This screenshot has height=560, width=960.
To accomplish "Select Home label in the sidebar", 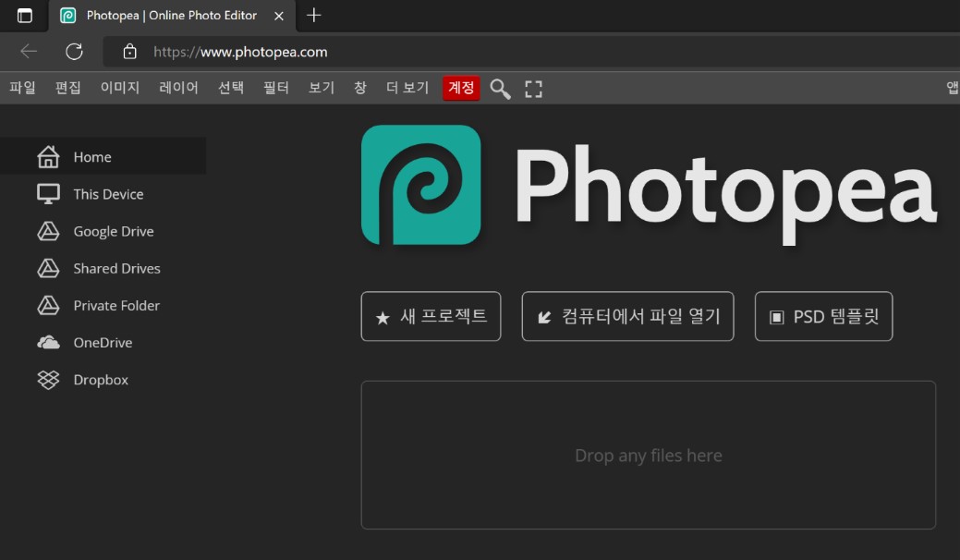I will [92, 157].
